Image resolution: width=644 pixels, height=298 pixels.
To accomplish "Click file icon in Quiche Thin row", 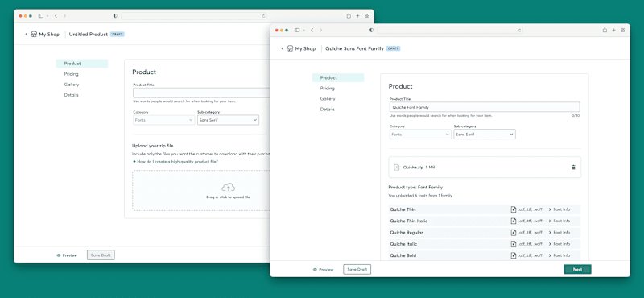I will 514,209.
